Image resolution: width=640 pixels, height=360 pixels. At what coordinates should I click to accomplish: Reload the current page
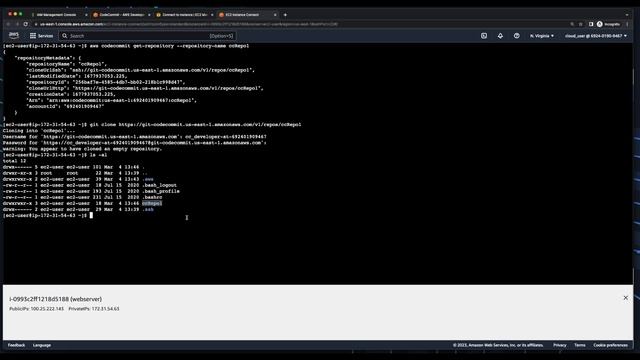(x=25, y=24)
